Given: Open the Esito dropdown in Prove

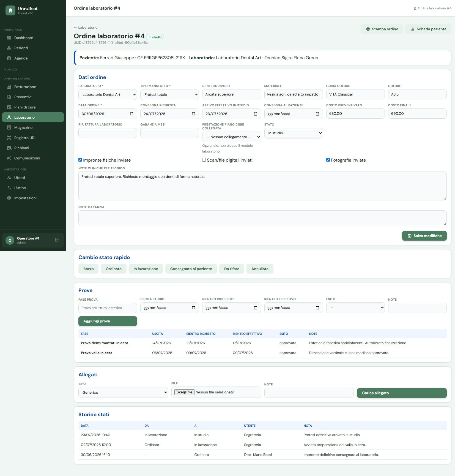Looking at the screenshot, I should coord(355,308).
